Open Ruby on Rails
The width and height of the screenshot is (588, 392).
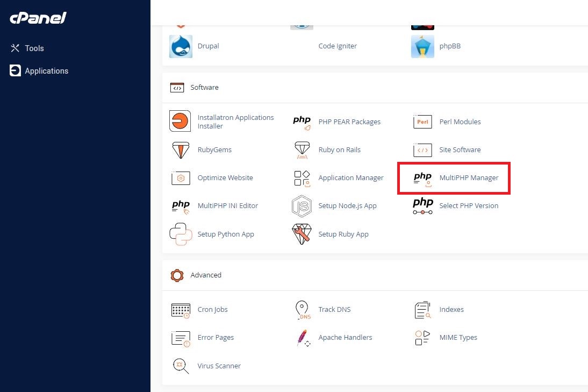click(339, 149)
